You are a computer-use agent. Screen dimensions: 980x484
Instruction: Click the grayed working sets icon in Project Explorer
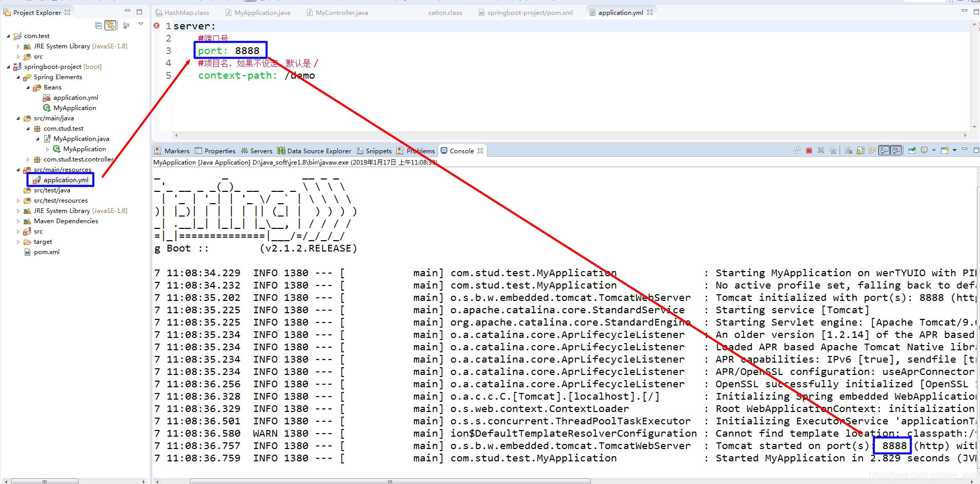coord(126,25)
